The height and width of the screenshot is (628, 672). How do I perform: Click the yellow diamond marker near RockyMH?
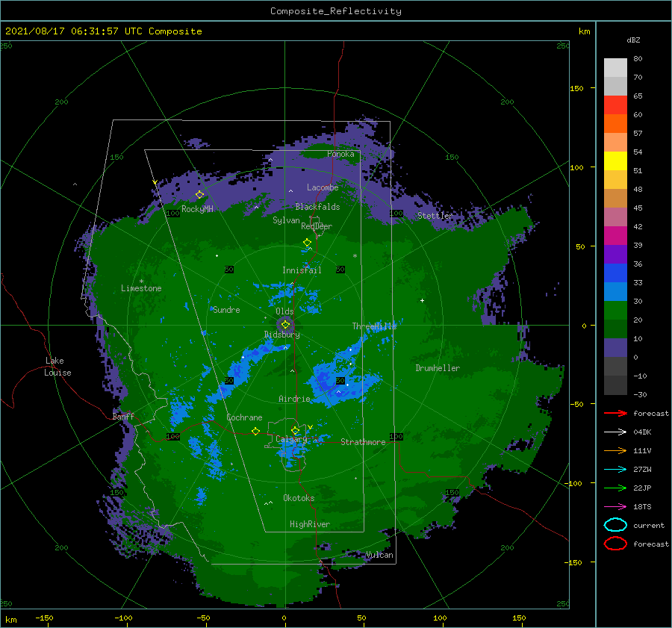coord(199,195)
